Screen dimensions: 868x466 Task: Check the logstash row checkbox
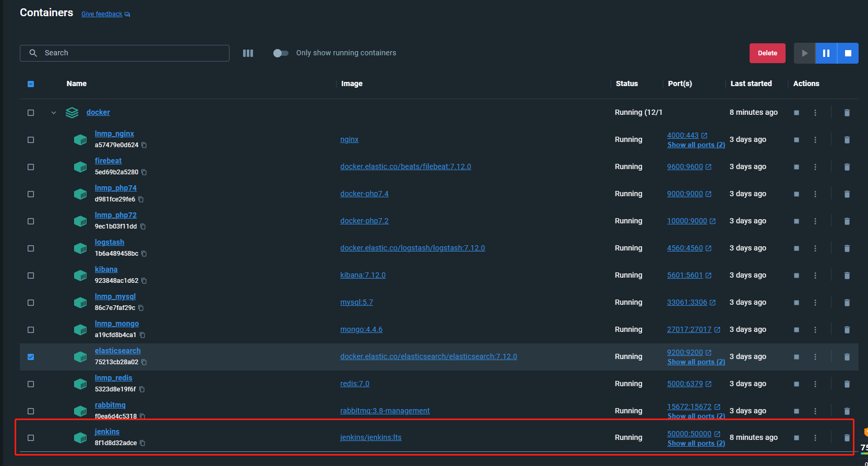[31, 248]
